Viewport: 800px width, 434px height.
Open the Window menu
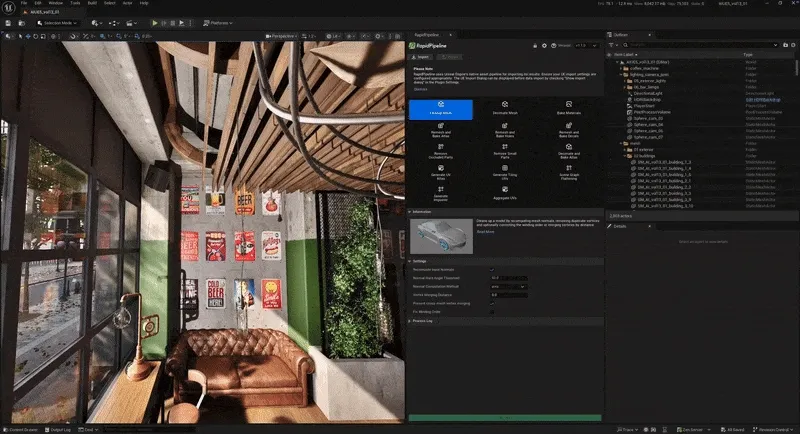click(x=55, y=4)
